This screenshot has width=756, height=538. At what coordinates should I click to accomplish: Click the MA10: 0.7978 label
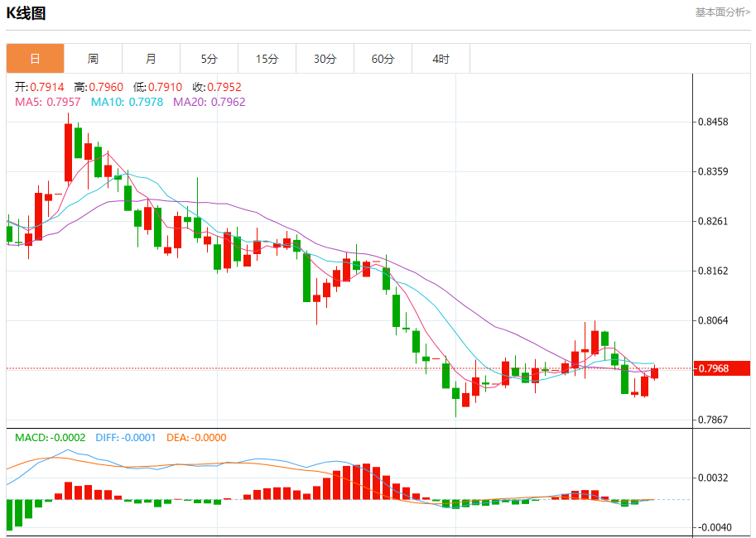pos(128,102)
